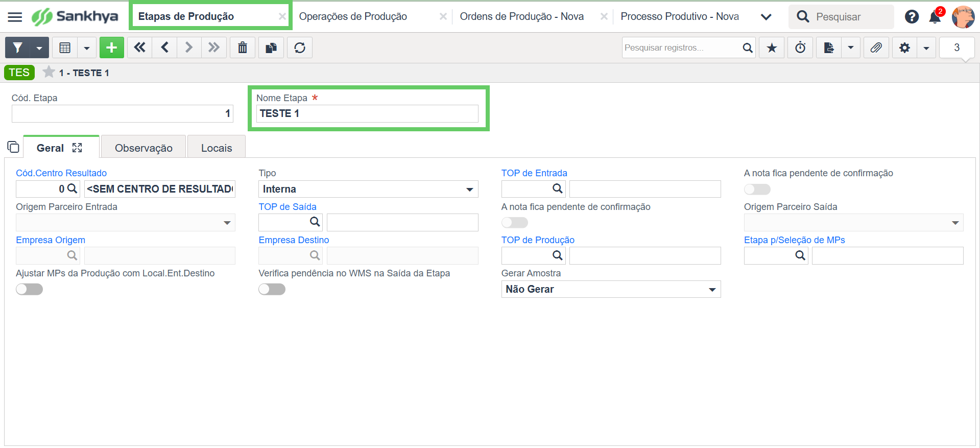980x448 pixels.
Task: Toggle nota pendente switch under TOP de Entrada row
Action: coord(757,189)
